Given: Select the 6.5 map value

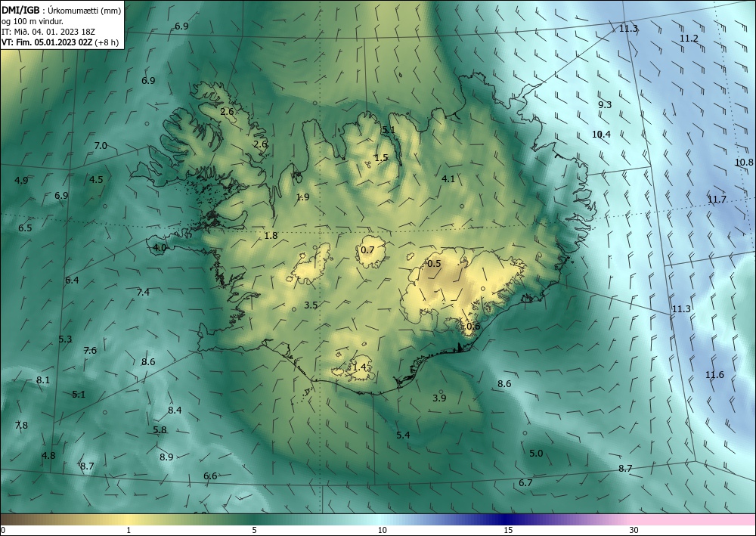Looking at the screenshot, I should click(25, 228).
